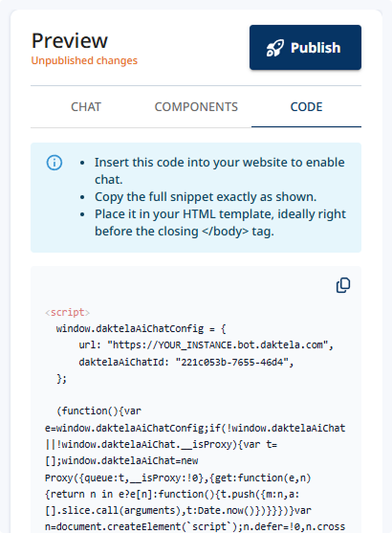The width and height of the screenshot is (392, 533).
Task: Open the COMPONENTS tab
Action: 196,107
